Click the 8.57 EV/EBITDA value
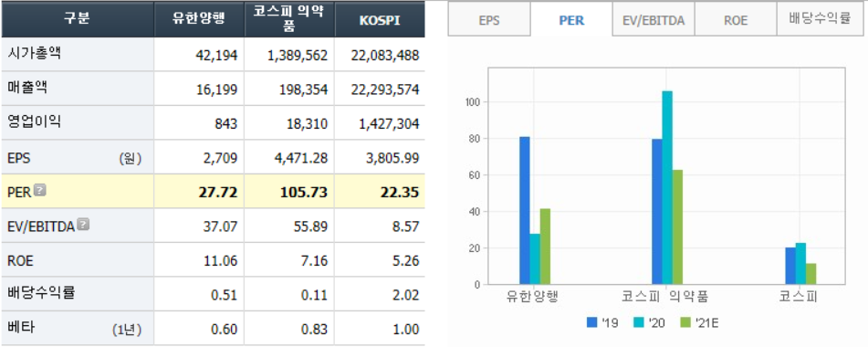Image resolution: width=868 pixels, height=347 pixels. pos(406,226)
